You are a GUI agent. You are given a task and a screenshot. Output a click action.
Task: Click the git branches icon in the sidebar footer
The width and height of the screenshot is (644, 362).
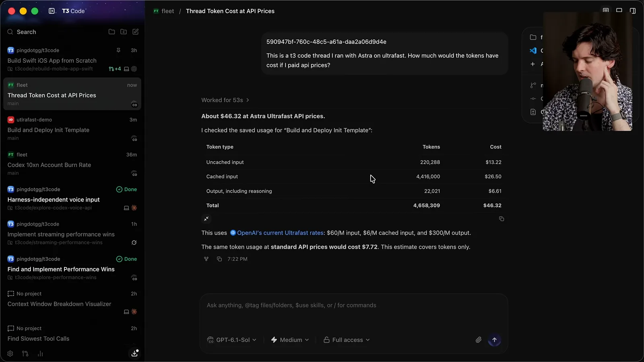point(25,354)
